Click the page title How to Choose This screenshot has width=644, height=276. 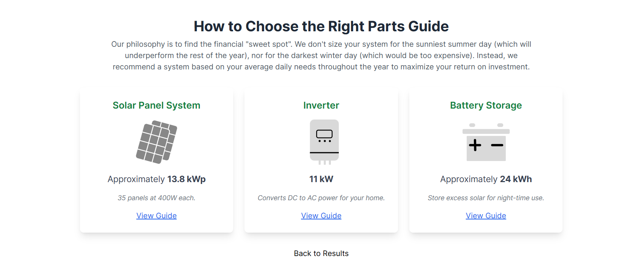point(321,26)
